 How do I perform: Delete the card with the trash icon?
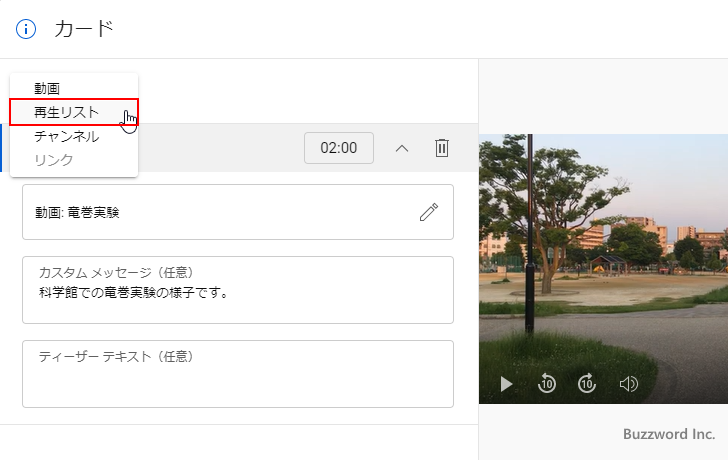(442, 148)
